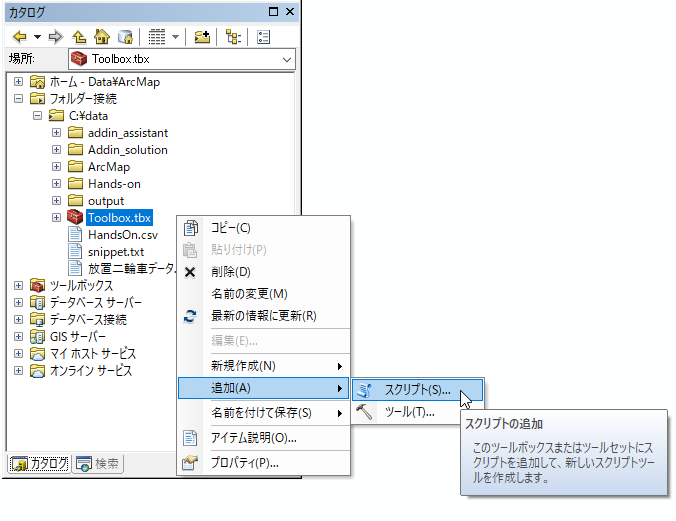The height and width of the screenshot is (521, 676).
Task: Click the Back arrow in Catalog toolbar
Action: [x=20, y=37]
